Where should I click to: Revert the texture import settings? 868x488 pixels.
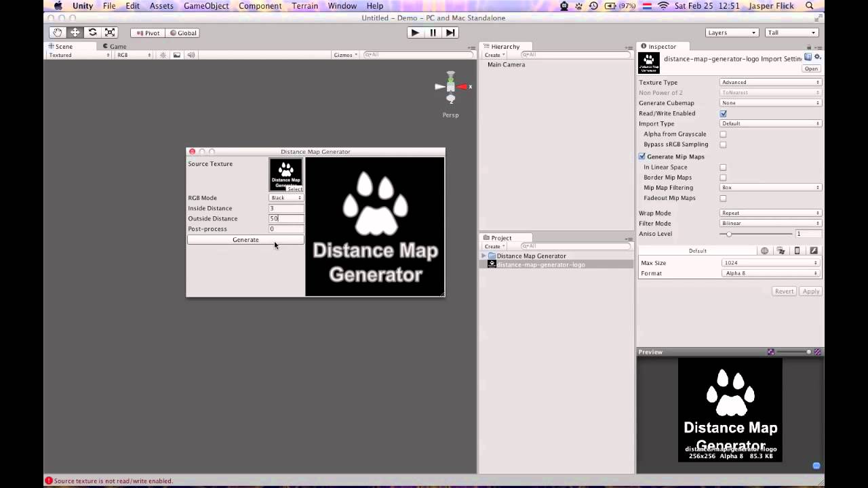tap(784, 291)
